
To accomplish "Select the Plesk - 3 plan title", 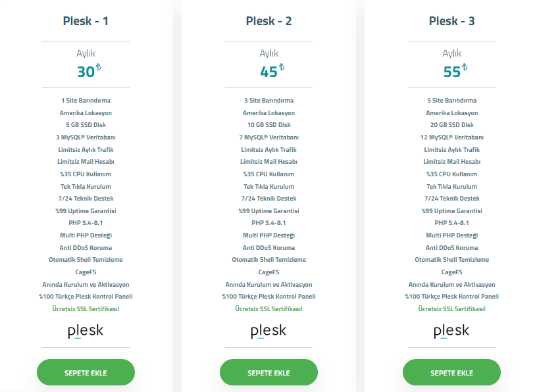I will (451, 21).
